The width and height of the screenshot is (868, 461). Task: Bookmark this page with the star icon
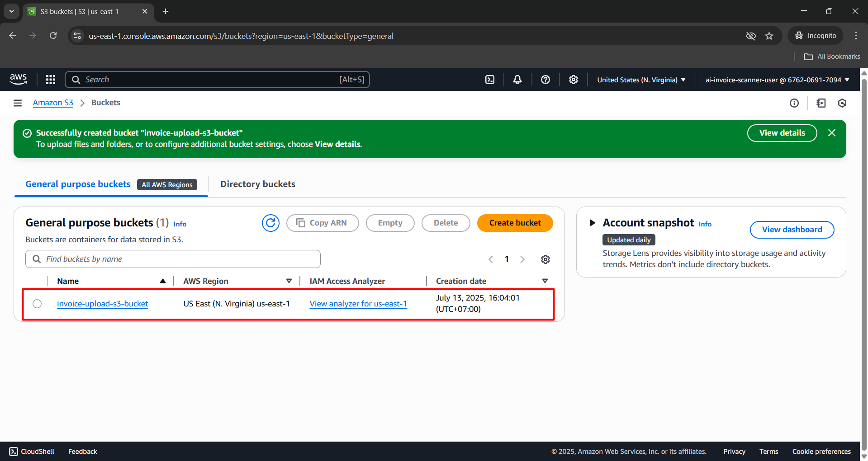point(769,36)
